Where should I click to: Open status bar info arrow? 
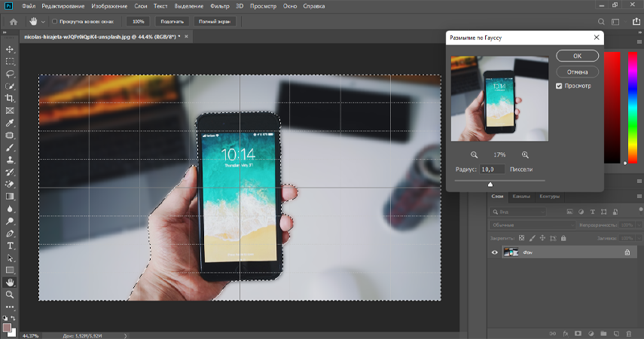(x=126, y=336)
